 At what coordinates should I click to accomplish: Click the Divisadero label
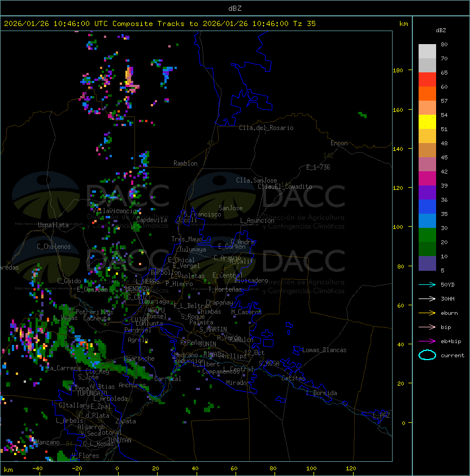click(x=251, y=280)
